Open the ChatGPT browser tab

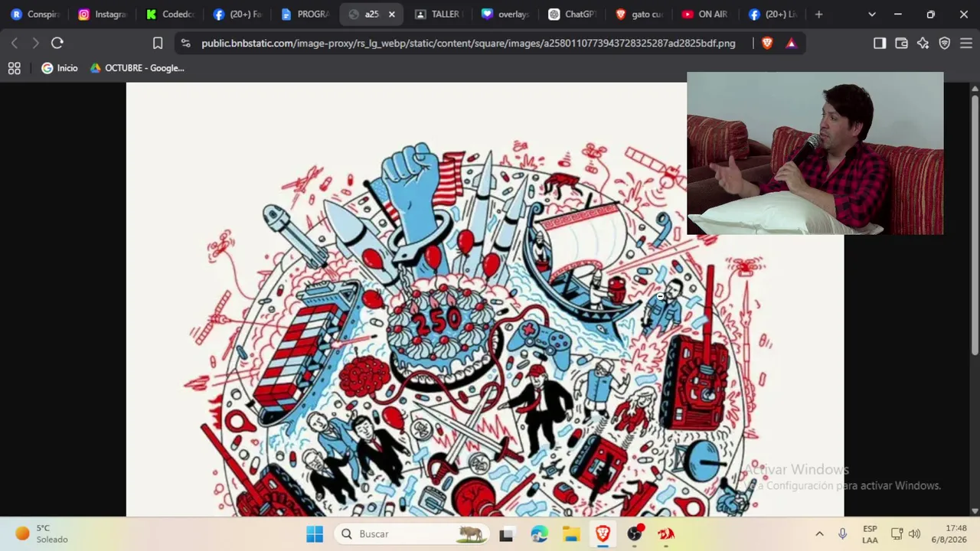(573, 15)
